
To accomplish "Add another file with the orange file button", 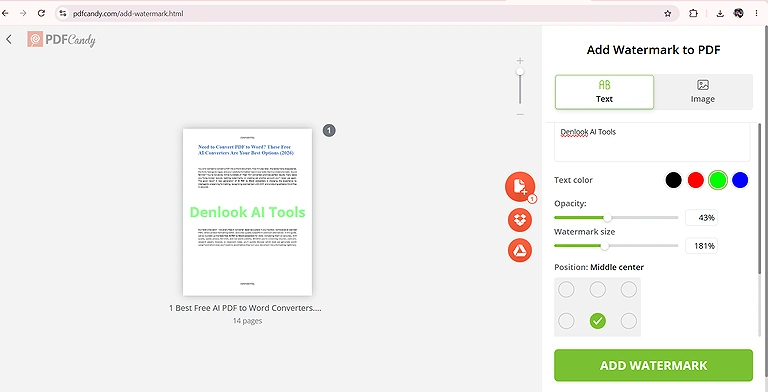I will point(520,186).
